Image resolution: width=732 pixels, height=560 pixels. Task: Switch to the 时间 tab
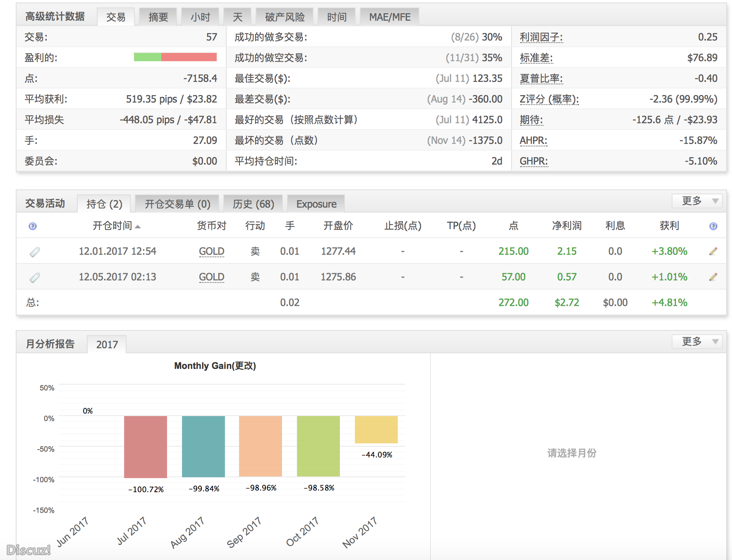(337, 17)
